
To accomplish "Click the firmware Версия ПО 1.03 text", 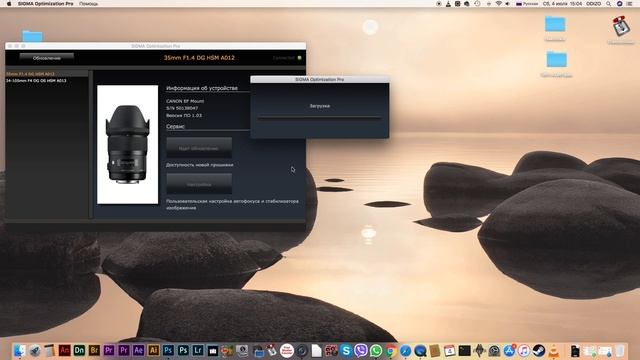I will 184,116.
